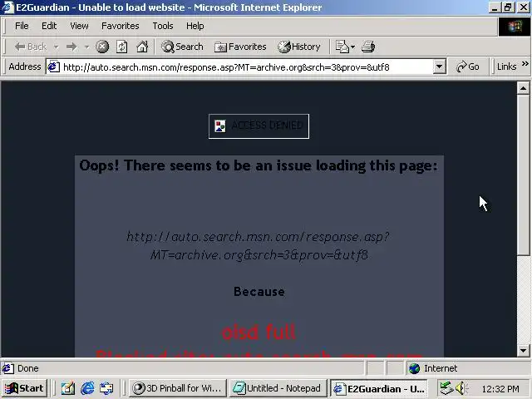This screenshot has height=399, width=532.
Task: Click the volume speaker tray icon
Action: (x=461, y=388)
